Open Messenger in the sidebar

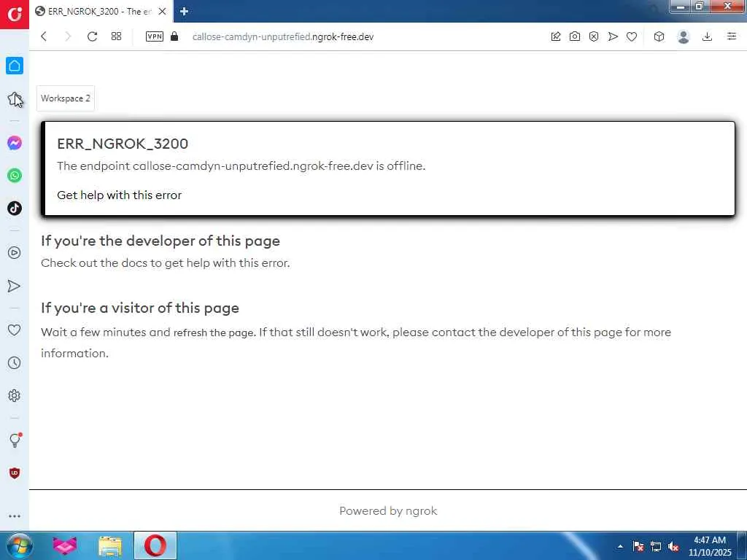[15, 143]
